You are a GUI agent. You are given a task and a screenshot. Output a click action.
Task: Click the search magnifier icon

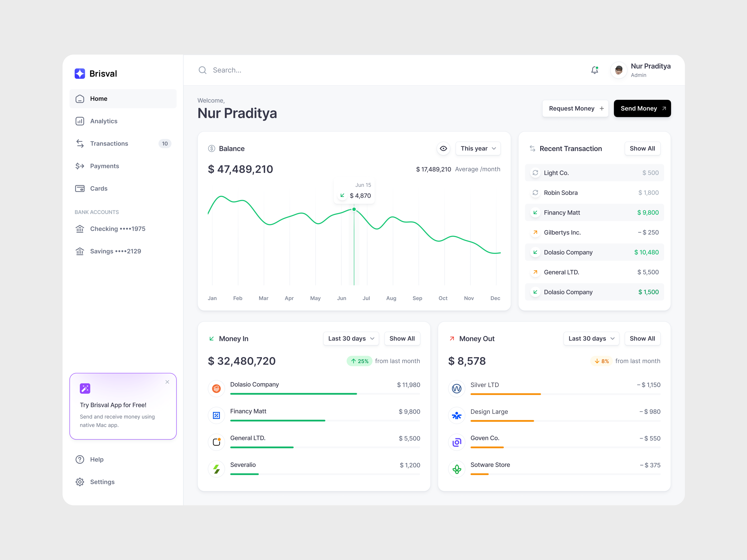[203, 70]
